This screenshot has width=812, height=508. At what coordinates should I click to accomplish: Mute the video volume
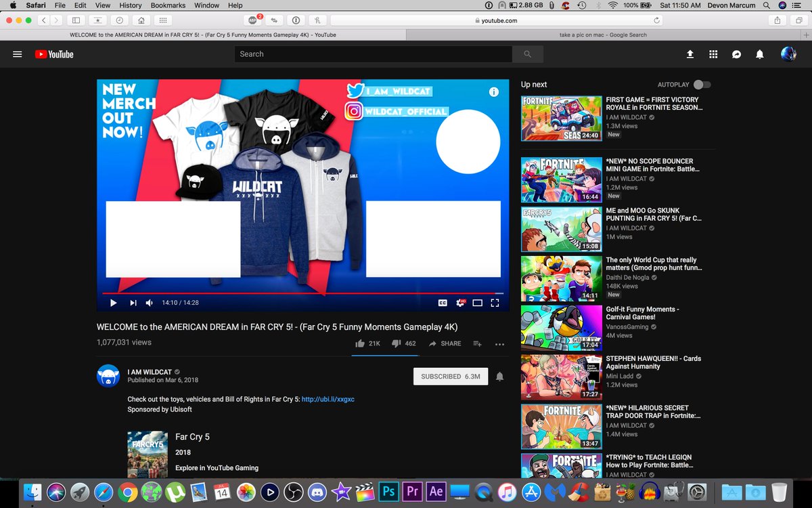pos(149,303)
